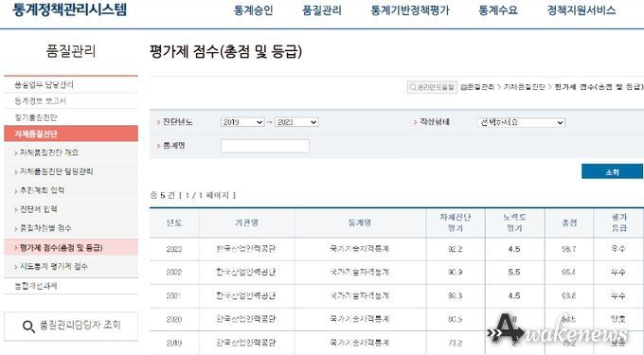Click the magnifier icon beside 품질관리담당자 조회
This screenshot has height=355, width=644.
[x=28, y=327]
